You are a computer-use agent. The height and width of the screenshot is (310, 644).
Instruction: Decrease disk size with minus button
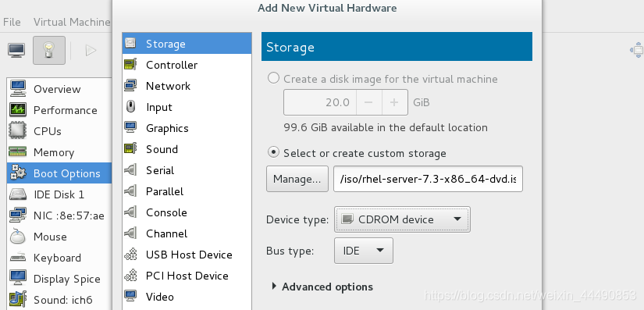click(x=368, y=102)
